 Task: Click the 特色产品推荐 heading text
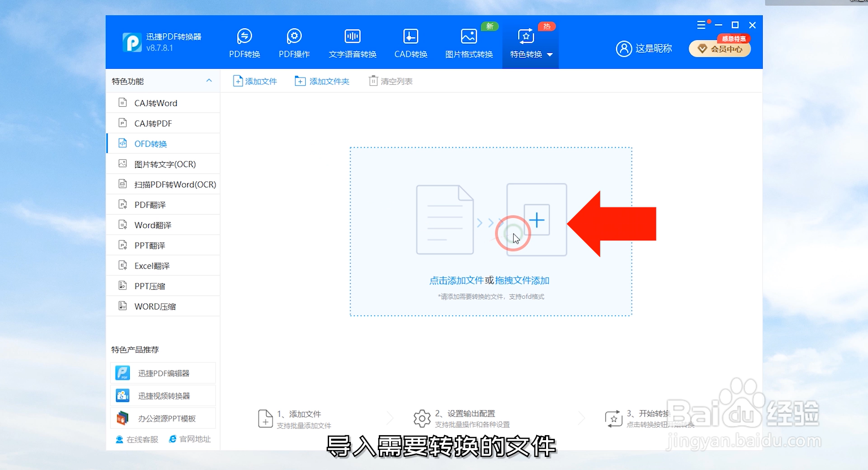(x=135, y=350)
